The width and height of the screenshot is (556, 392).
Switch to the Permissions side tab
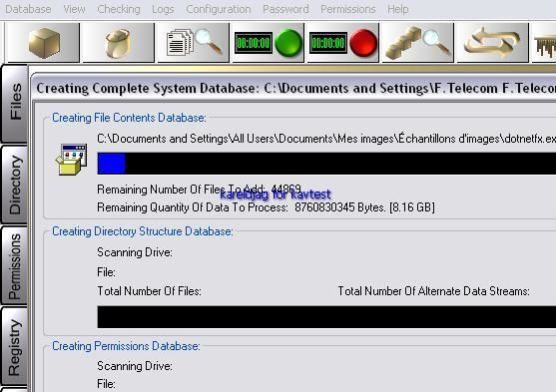[x=15, y=265]
